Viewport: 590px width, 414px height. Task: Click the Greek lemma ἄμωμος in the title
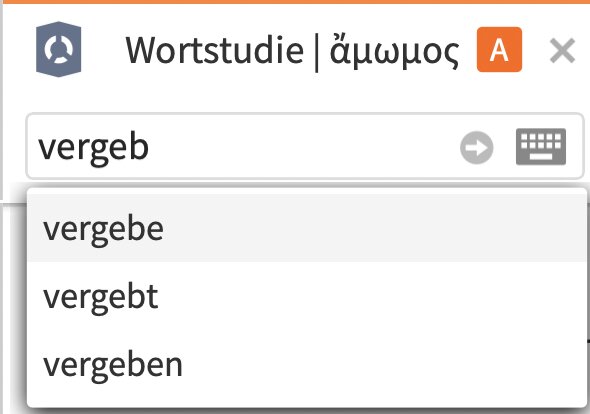[x=394, y=50]
